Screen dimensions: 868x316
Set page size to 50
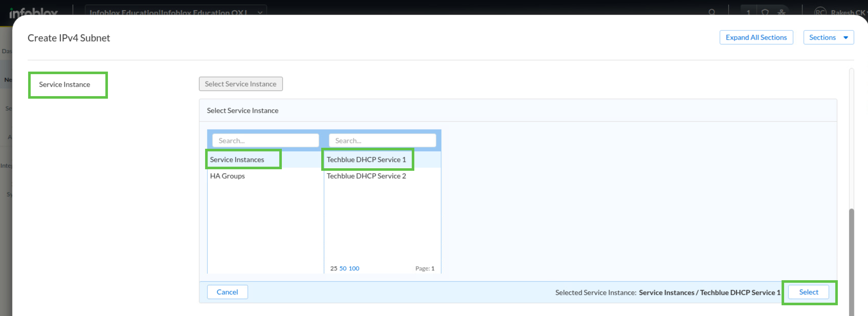point(343,268)
